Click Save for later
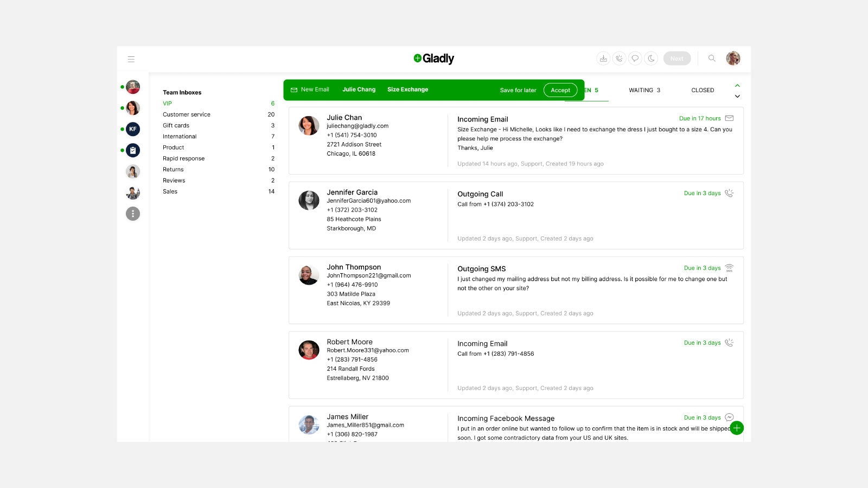868x488 pixels. point(518,90)
